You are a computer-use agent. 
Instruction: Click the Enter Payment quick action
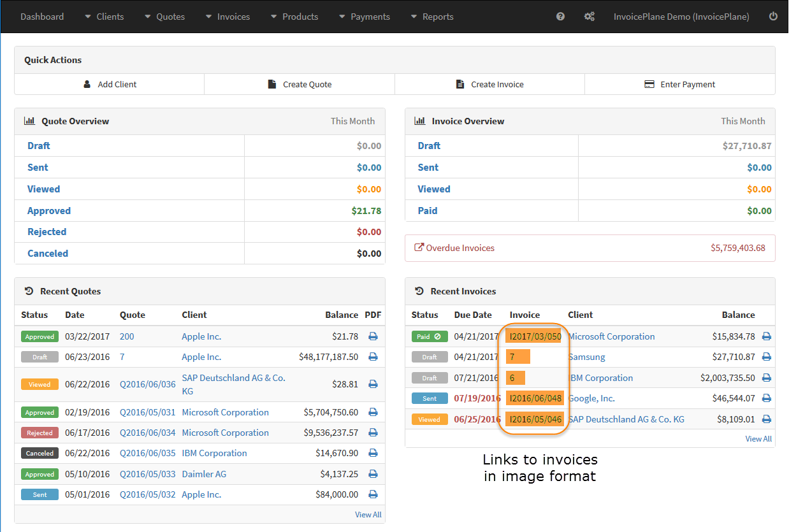tap(680, 84)
